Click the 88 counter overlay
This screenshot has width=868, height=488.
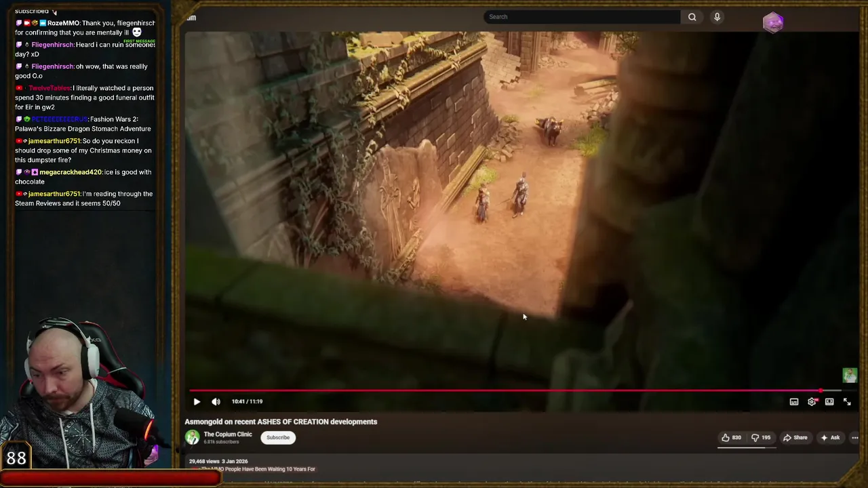coord(16,458)
